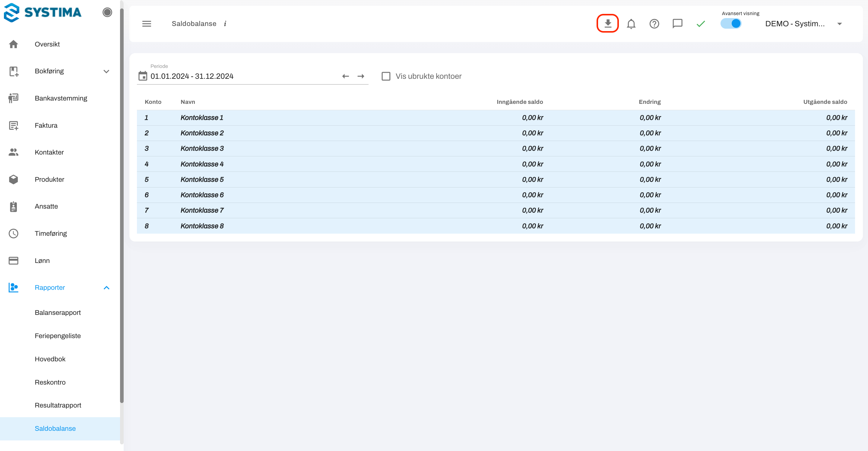Click the info icon beside Saldobalanse
This screenshot has height=451, width=868.
click(x=225, y=24)
